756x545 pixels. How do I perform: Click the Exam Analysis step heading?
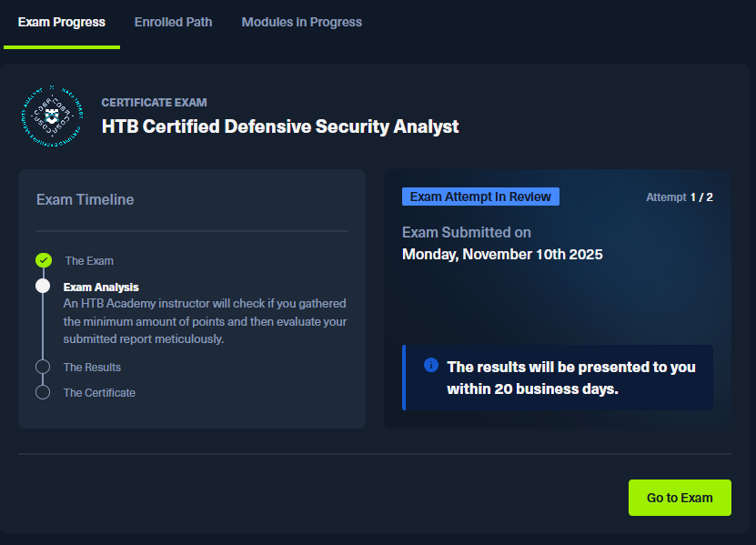tap(101, 288)
